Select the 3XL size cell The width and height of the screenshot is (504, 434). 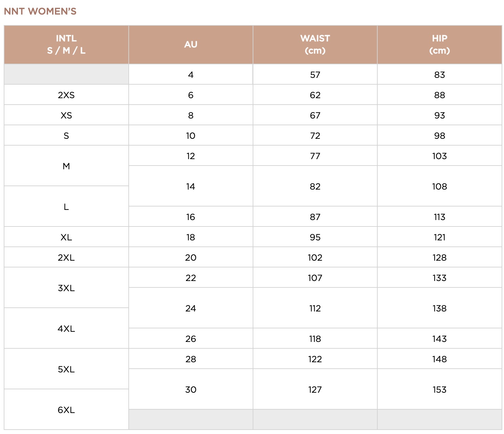tap(66, 288)
